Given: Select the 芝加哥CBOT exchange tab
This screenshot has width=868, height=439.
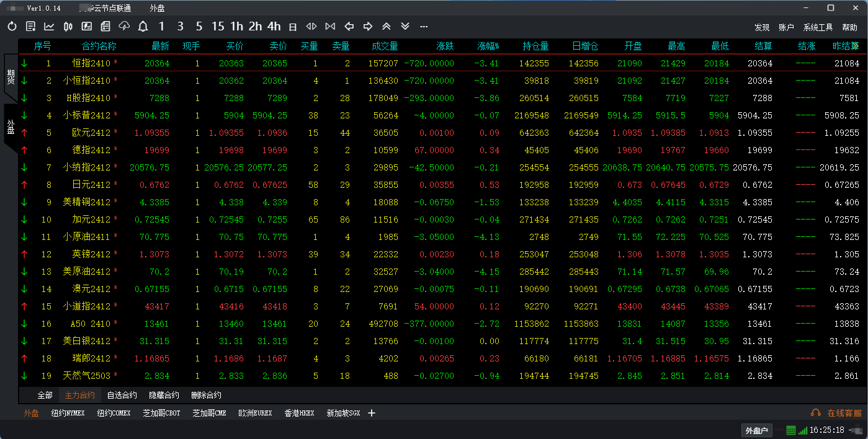Looking at the screenshot, I should 161,413.
